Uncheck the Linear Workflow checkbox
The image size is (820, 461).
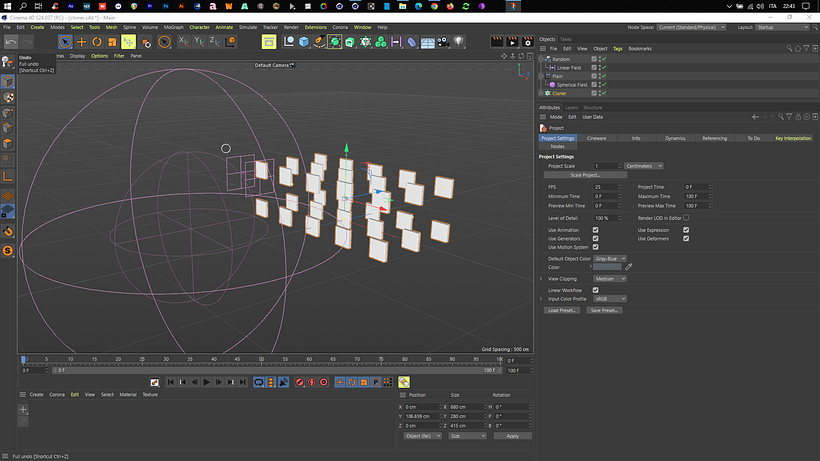point(596,290)
